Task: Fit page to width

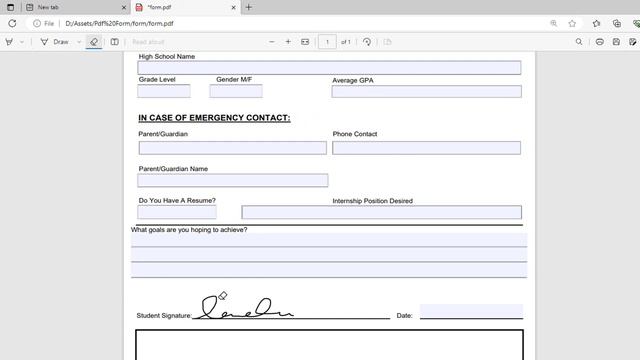Action: point(305,42)
